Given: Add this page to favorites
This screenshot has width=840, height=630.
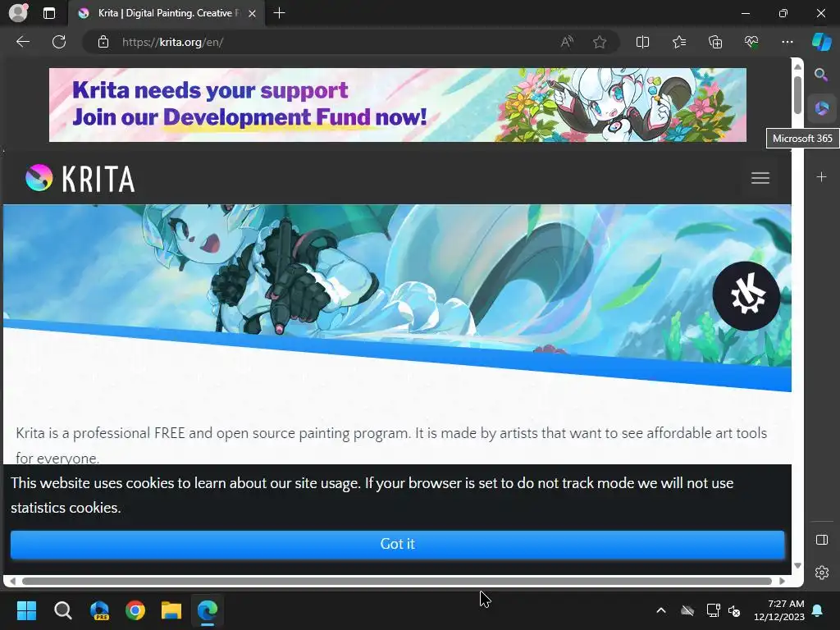Looking at the screenshot, I should coord(600,42).
